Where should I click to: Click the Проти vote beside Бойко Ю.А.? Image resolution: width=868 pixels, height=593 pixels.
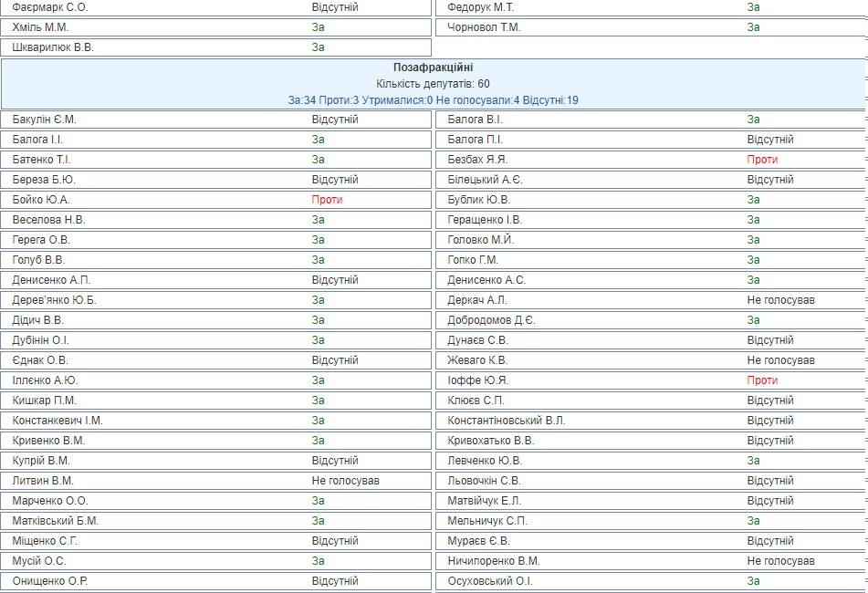tap(327, 200)
